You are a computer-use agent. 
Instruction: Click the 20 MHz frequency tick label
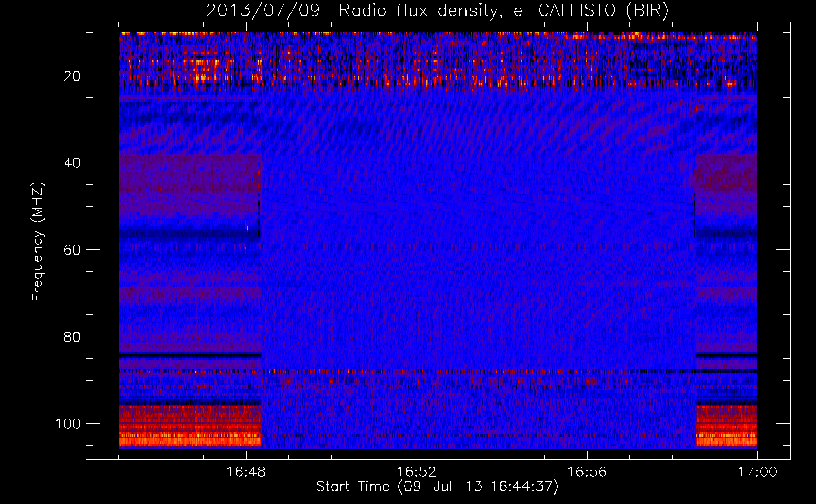point(72,76)
